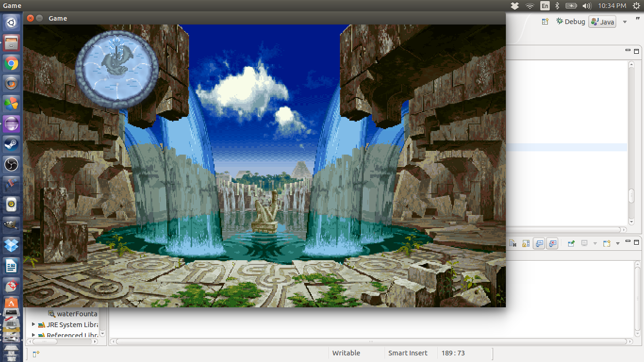Minimize the console view panel

click(x=628, y=241)
